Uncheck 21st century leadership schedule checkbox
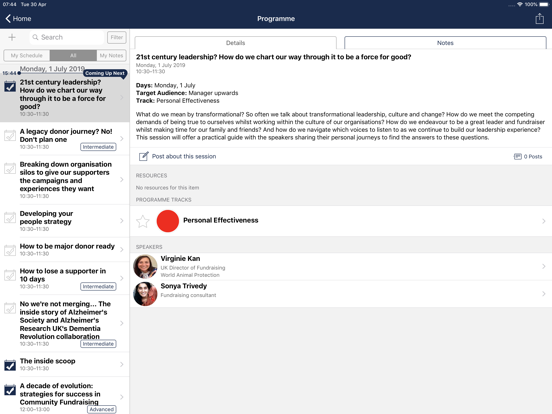This screenshot has height=414, width=552. (10, 86)
